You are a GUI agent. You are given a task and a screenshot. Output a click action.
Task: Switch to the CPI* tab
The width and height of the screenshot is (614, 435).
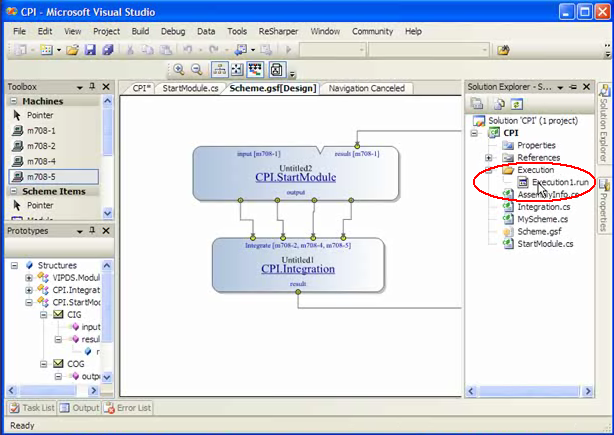141,88
